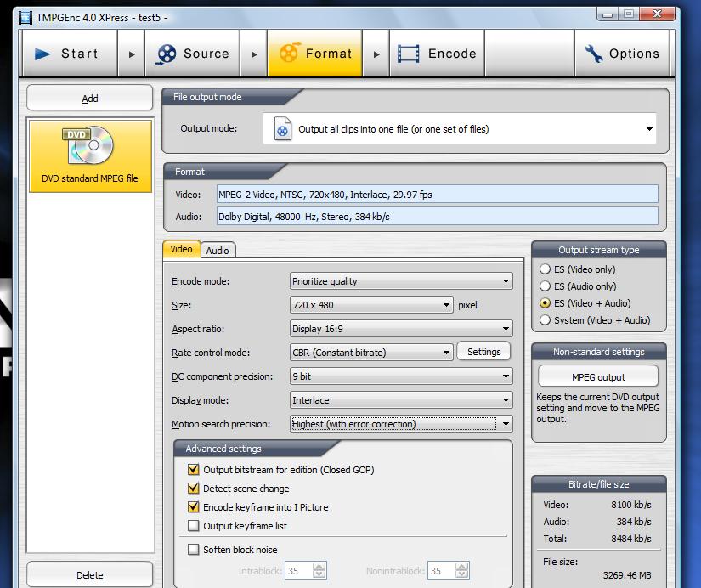Click the output mode file icon
701x588 pixels.
point(283,129)
